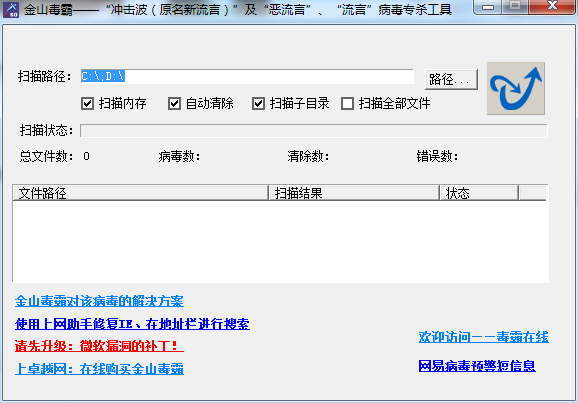Click the 清除数 label
Screen dimensions: 578x403
point(308,157)
